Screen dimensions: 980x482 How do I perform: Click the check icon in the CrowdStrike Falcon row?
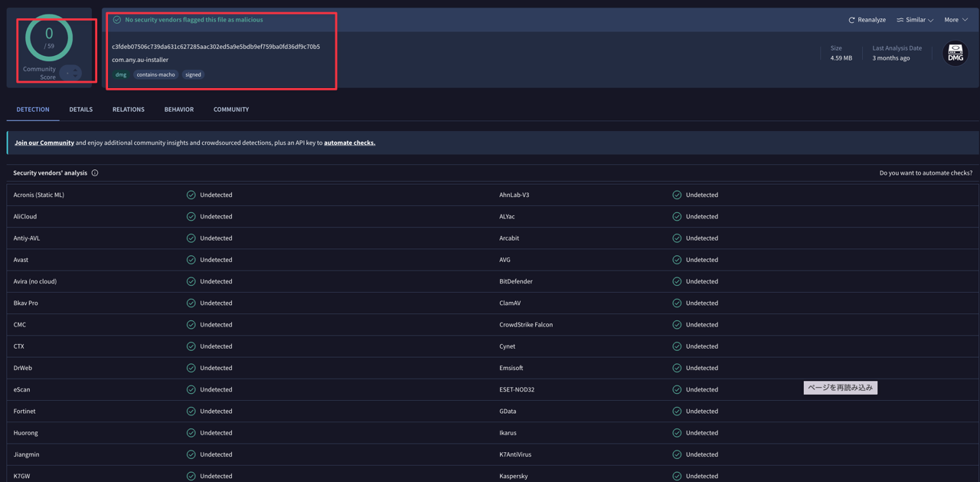(677, 324)
